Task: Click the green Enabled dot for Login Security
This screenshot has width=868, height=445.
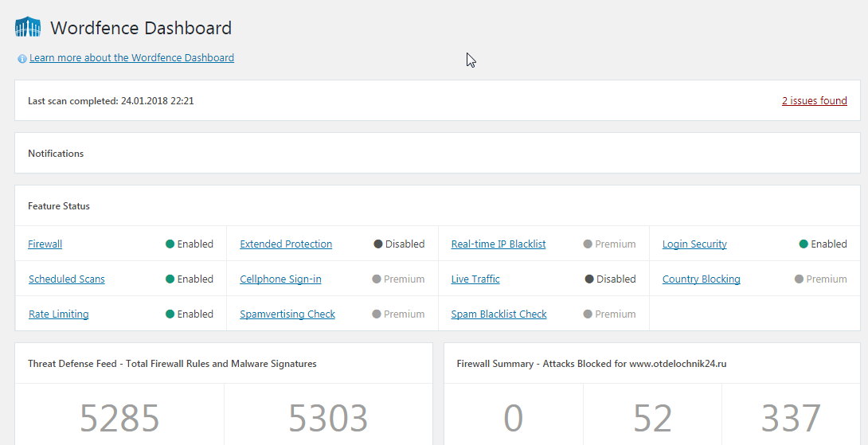Action: (x=803, y=244)
